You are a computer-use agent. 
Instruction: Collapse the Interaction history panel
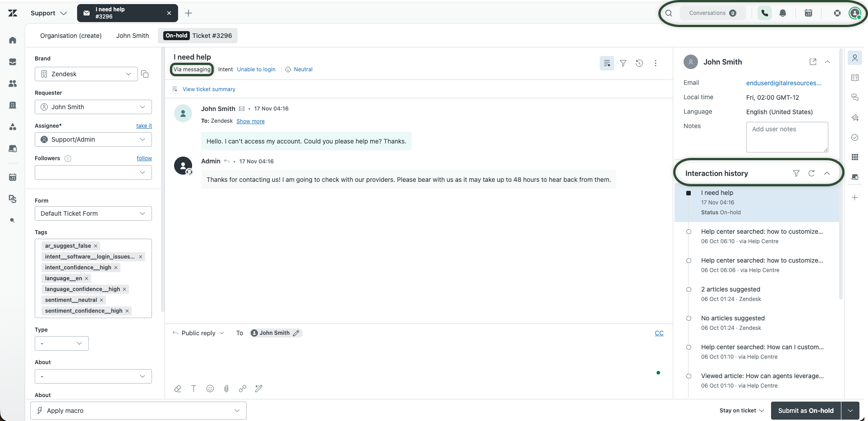click(827, 173)
